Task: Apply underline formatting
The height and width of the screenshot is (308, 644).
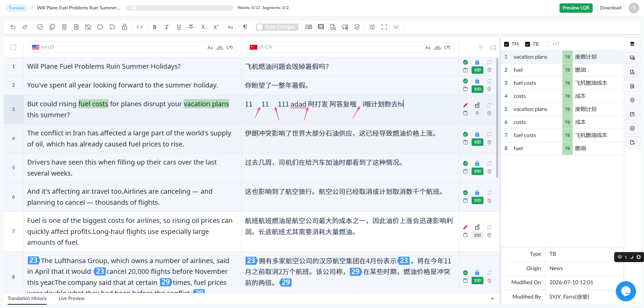Action: tap(179, 27)
